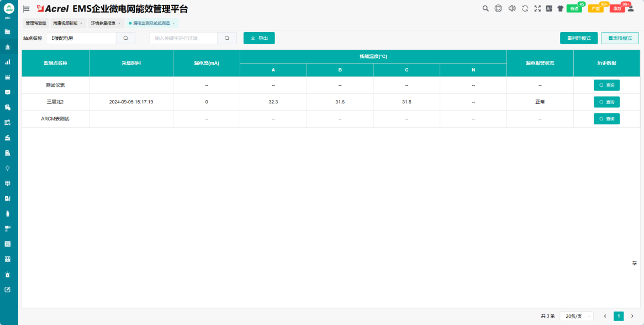Select phase B temperature 31.6
The height and width of the screenshot is (325, 644).
[x=340, y=102]
